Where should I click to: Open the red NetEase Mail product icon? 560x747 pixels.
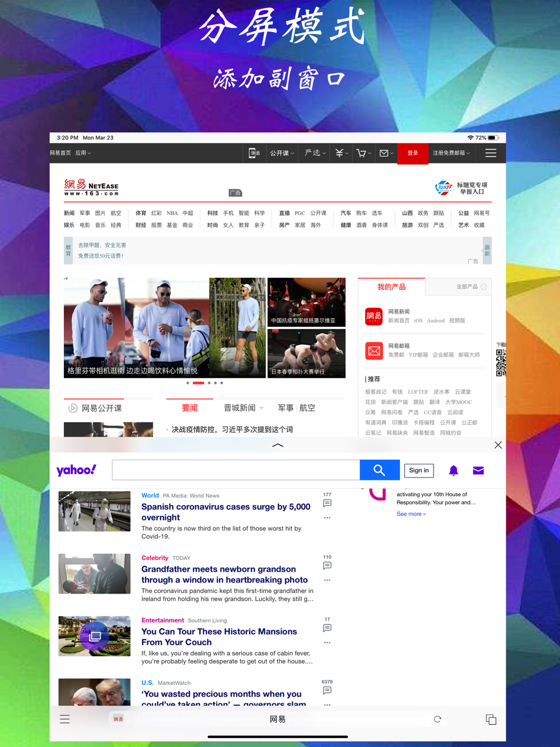click(x=374, y=351)
